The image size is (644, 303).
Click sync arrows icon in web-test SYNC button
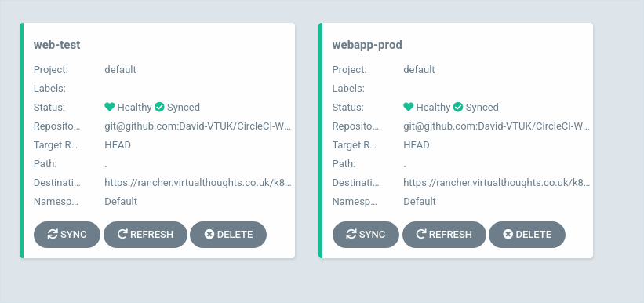coord(53,235)
